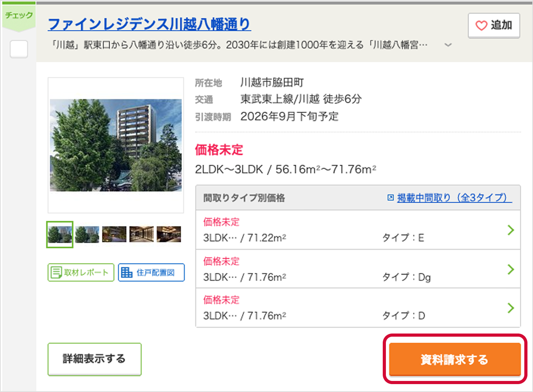Select the first highlighted exterior thumbnail
This screenshot has width=533, height=392.
coord(60,234)
